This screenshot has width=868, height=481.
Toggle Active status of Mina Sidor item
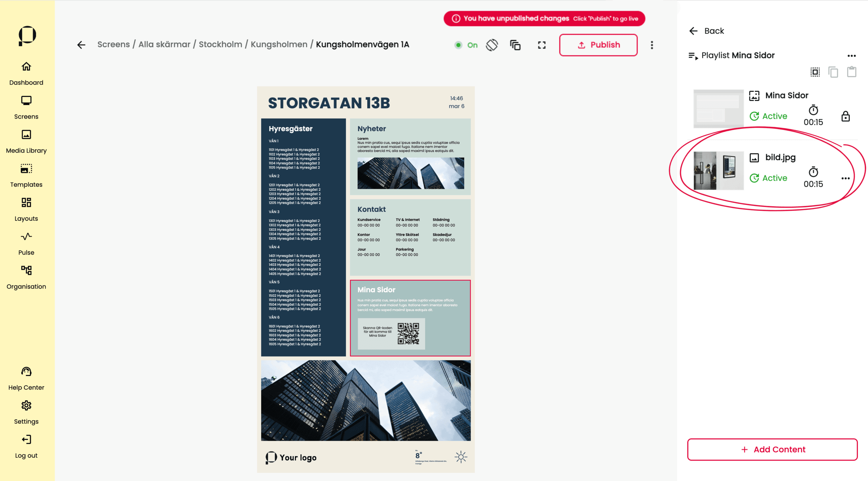(x=768, y=116)
